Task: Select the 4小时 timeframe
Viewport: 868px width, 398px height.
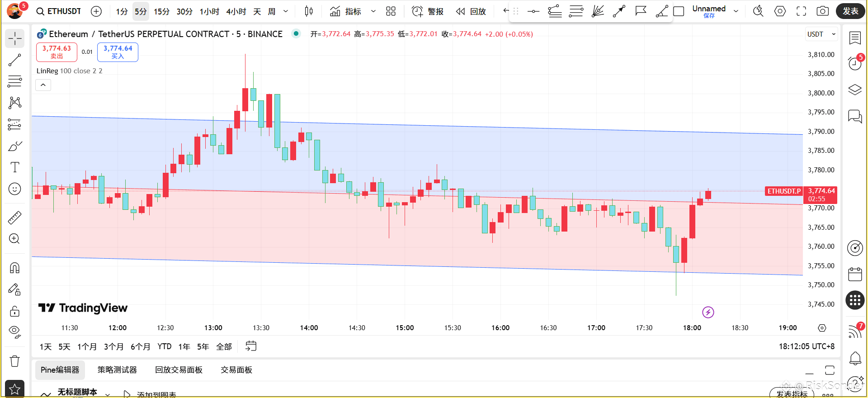Action: coord(236,11)
